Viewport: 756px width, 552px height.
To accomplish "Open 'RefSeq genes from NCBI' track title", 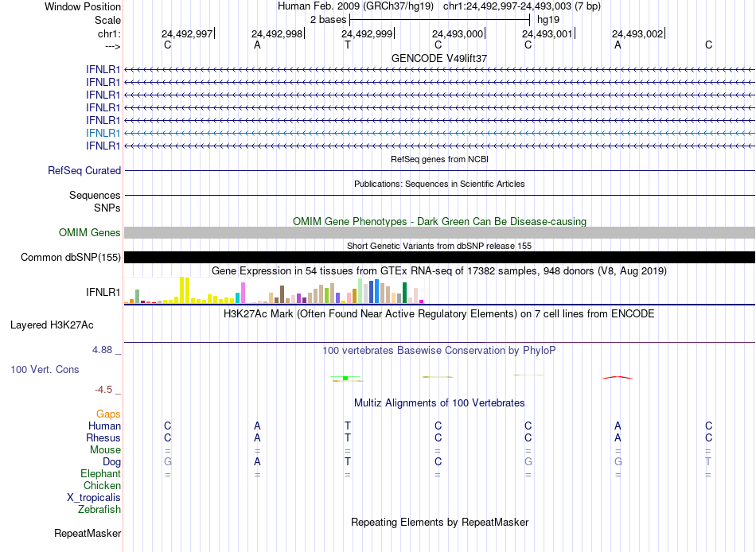I will [439, 159].
